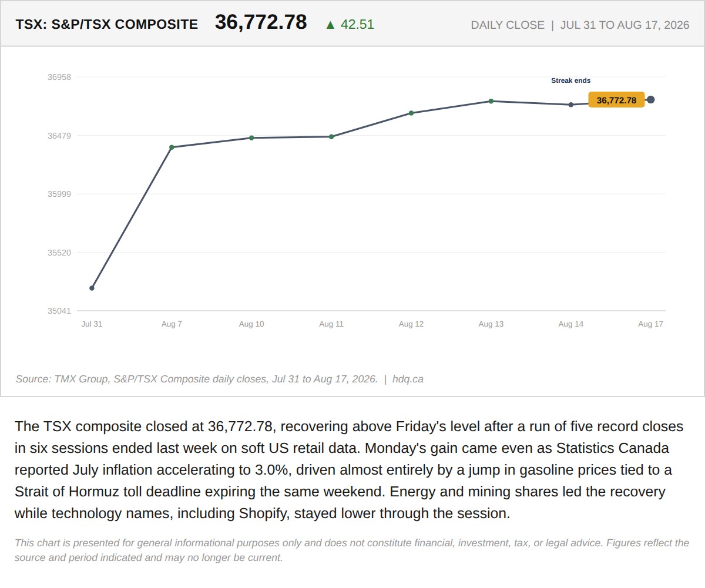Click the Aug 17 x-axis label
This screenshot has height=588, width=705.
650,324
